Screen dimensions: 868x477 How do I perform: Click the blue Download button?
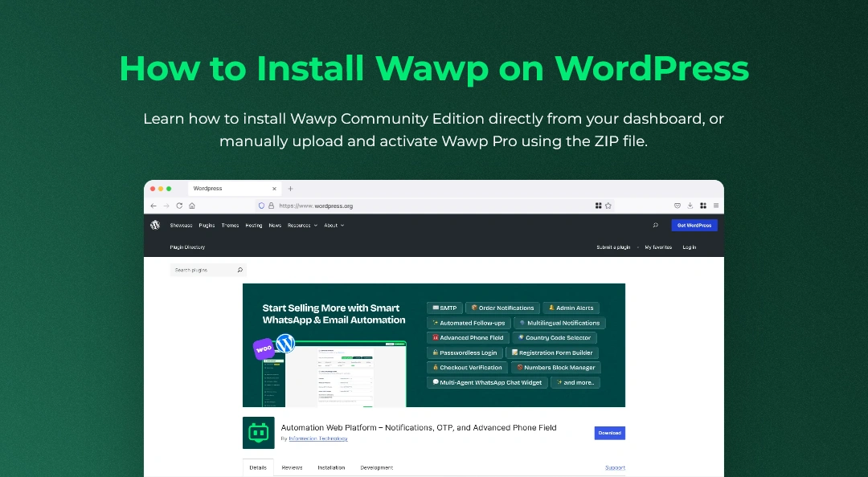(609, 433)
